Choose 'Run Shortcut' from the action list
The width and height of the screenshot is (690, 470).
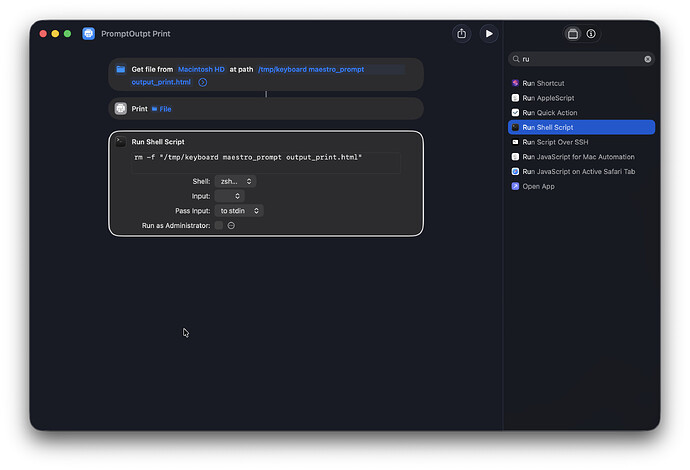coord(581,83)
